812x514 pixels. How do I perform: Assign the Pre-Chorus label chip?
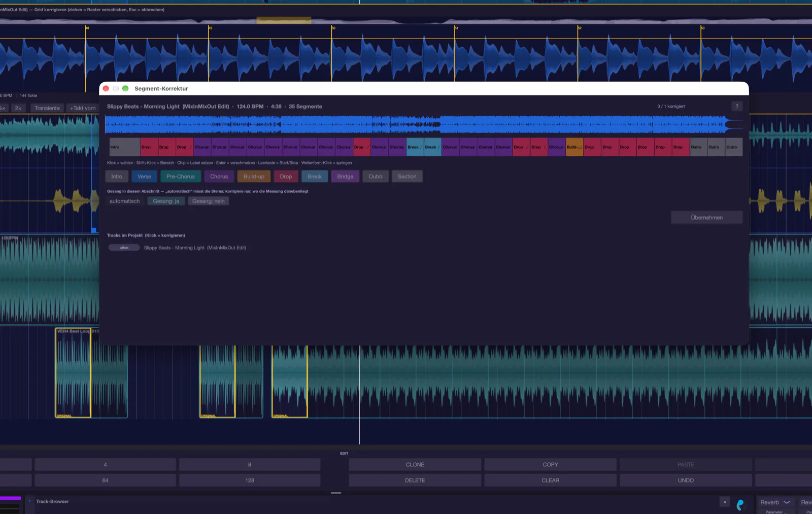[x=181, y=177]
